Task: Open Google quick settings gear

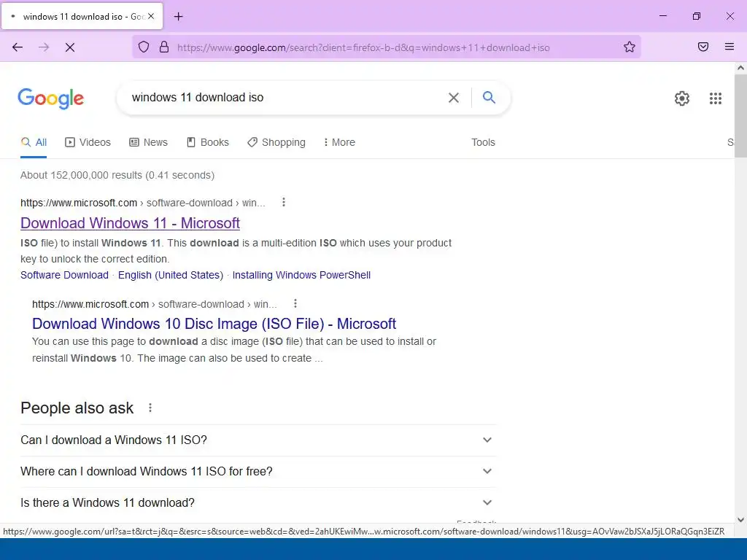Action: [682, 98]
